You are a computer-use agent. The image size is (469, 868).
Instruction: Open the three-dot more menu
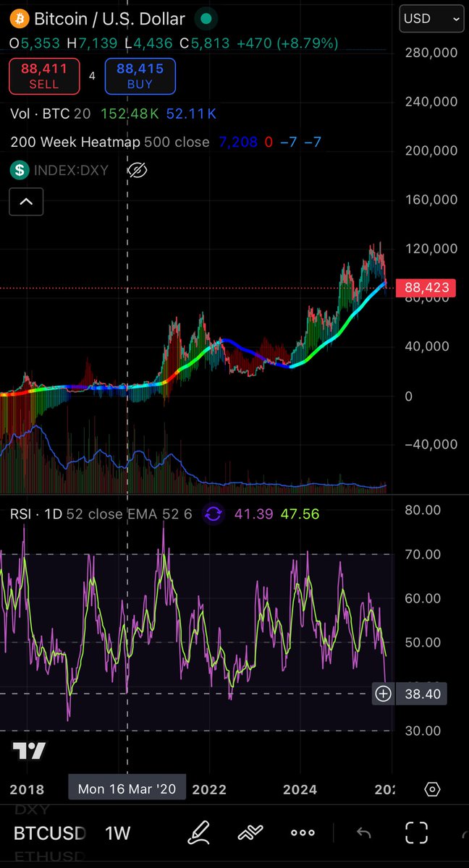coord(303,833)
